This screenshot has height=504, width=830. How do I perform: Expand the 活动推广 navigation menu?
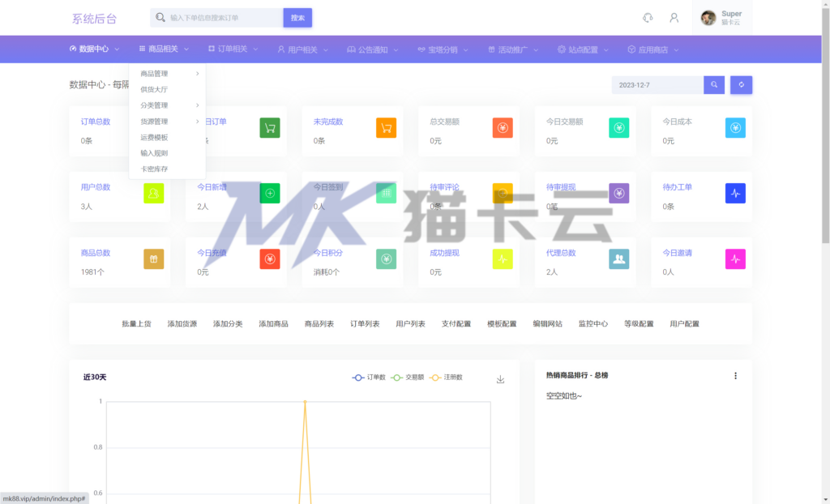(x=513, y=49)
